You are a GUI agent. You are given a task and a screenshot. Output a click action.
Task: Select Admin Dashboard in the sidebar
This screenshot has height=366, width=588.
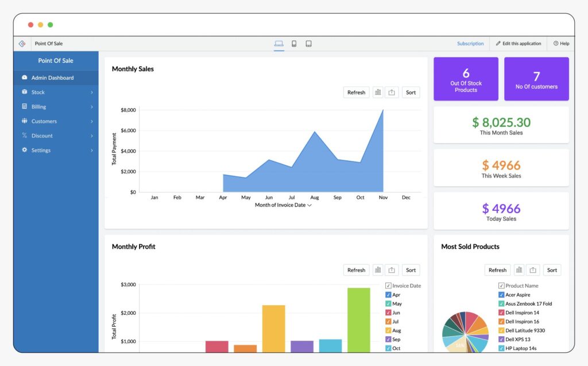(x=52, y=78)
